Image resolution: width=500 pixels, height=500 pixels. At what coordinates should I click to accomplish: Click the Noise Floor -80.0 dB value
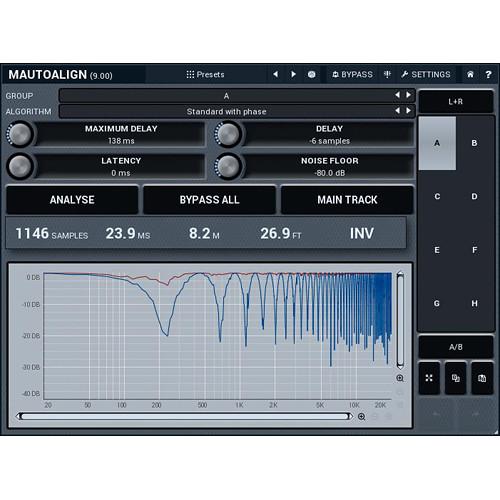pyautogui.click(x=329, y=173)
